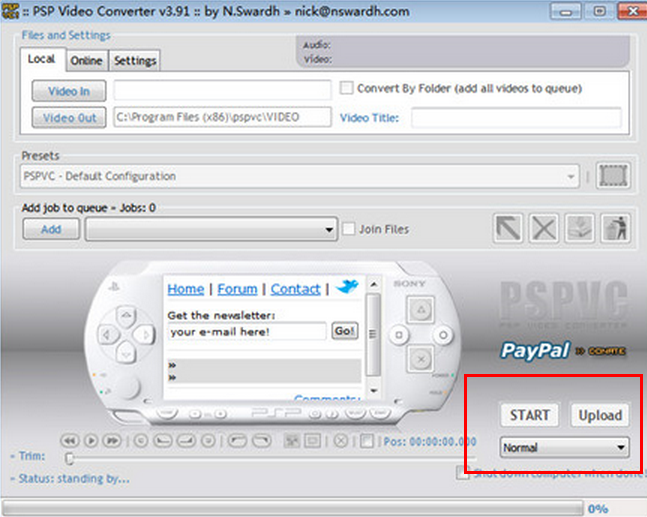
Task: Click the fast-forward playback button
Action: click(112, 441)
